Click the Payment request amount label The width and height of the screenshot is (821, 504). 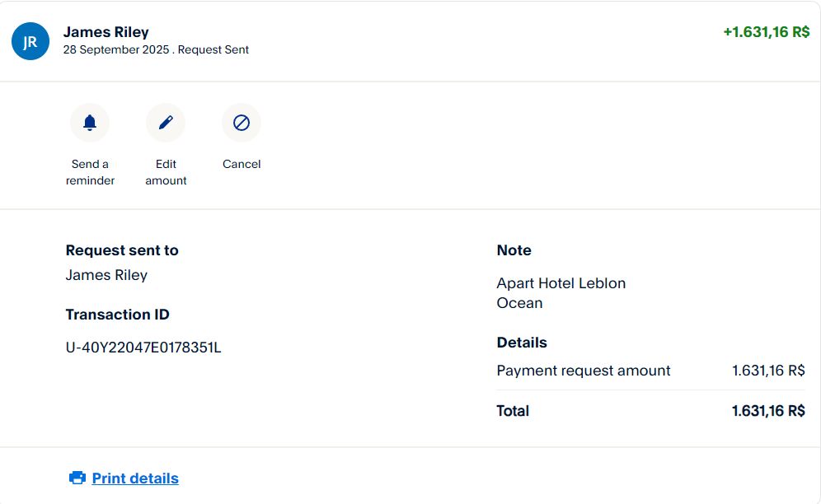point(584,371)
